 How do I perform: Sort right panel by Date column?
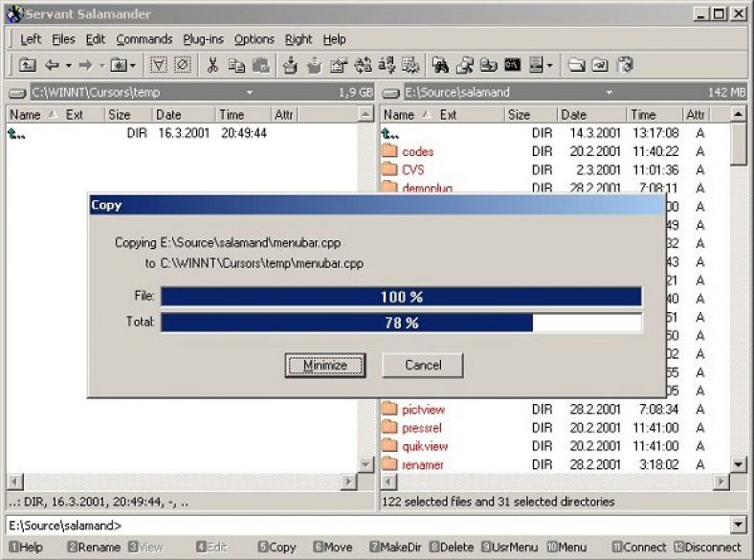tap(591, 115)
